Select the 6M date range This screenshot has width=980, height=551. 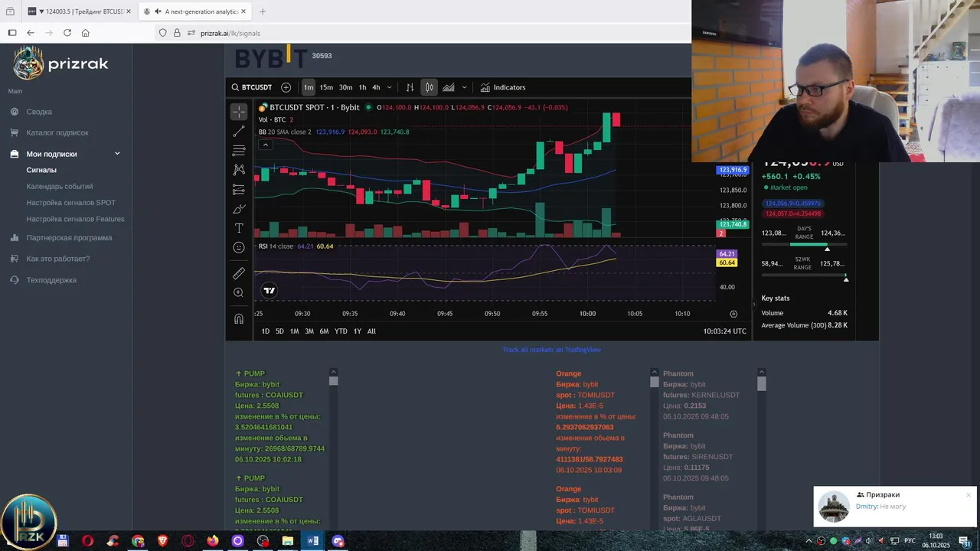324,331
